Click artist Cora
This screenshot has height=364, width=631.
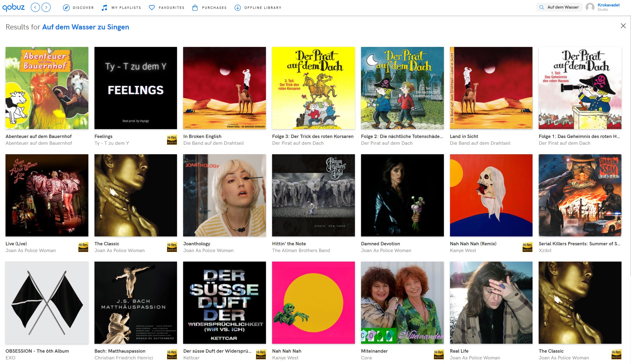[x=366, y=358]
